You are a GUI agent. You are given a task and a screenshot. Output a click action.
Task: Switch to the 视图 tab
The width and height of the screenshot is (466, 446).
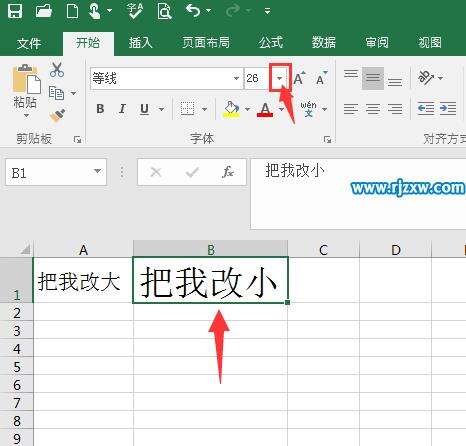point(430,42)
